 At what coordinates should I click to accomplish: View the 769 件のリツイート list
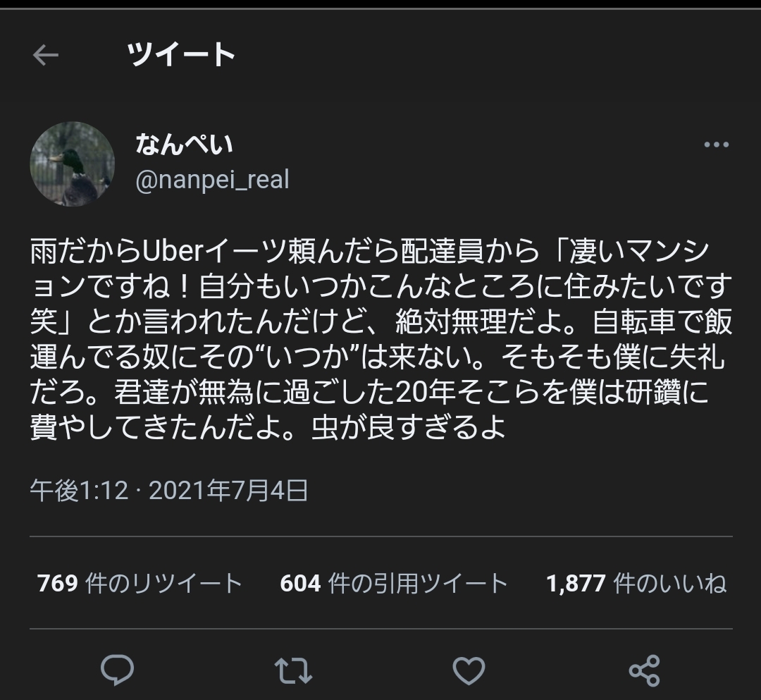[140, 584]
